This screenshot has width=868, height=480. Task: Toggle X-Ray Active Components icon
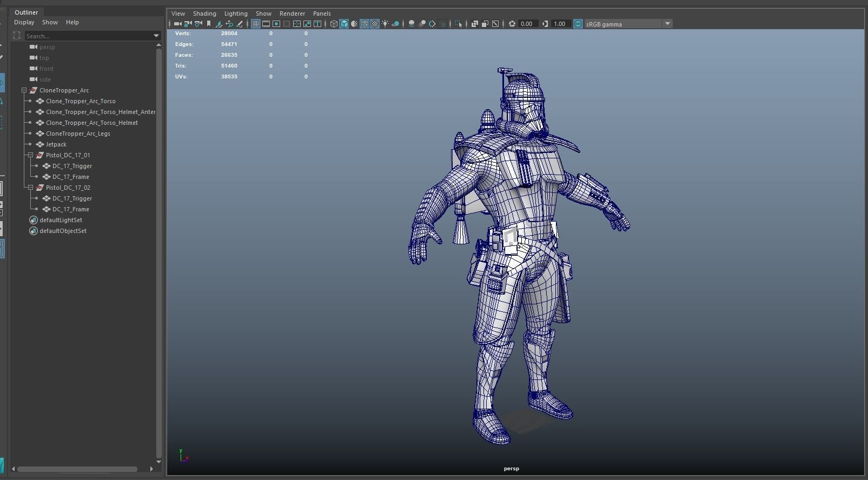tap(485, 24)
